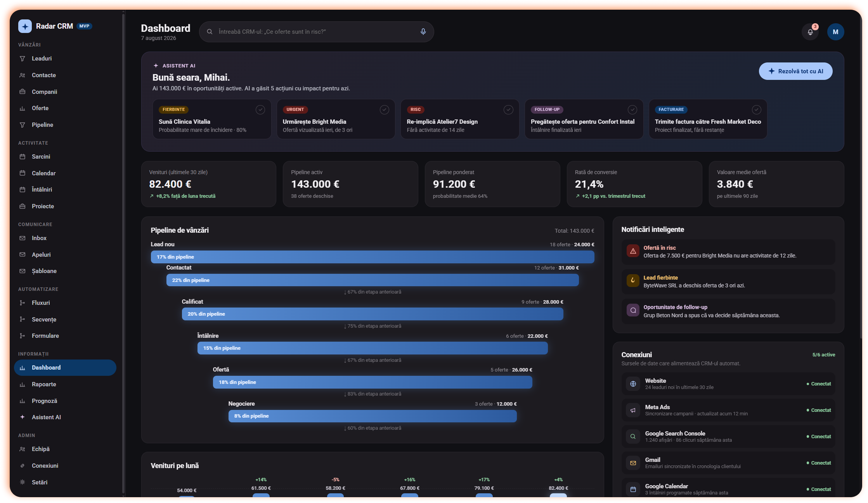The height and width of the screenshot is (503, 868).
Task: Click the Calendar icon in sidebar
Action: point(23,173)
